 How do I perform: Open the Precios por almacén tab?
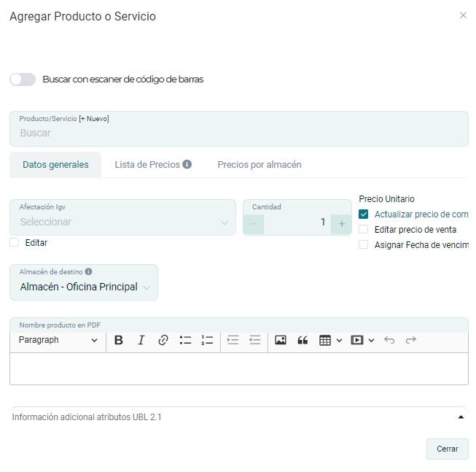point(259,165)
